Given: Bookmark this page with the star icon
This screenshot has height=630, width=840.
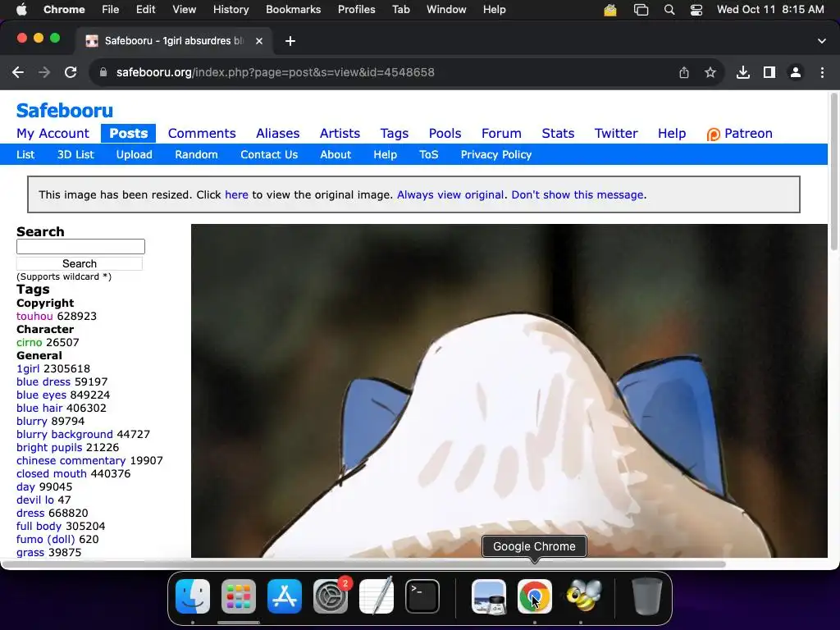Looking at the screenshot, I should pos(710,72).
